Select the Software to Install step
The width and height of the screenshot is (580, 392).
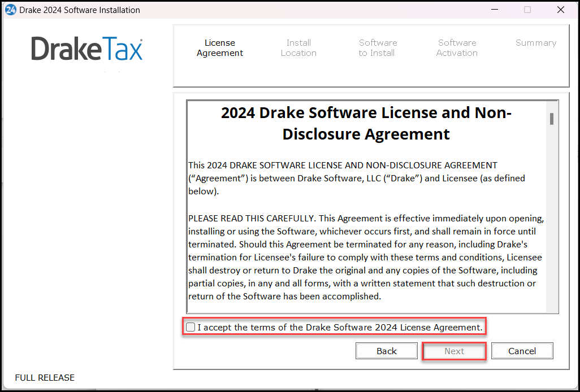378,48
